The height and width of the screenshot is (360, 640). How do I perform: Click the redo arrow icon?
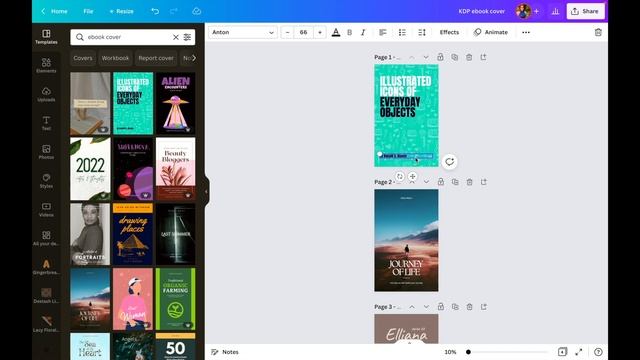174,11
